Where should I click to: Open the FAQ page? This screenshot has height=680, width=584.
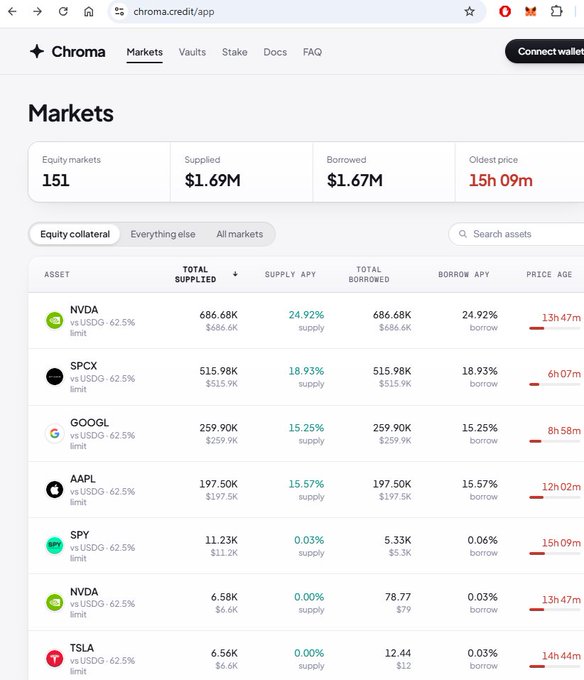[312, 52]
